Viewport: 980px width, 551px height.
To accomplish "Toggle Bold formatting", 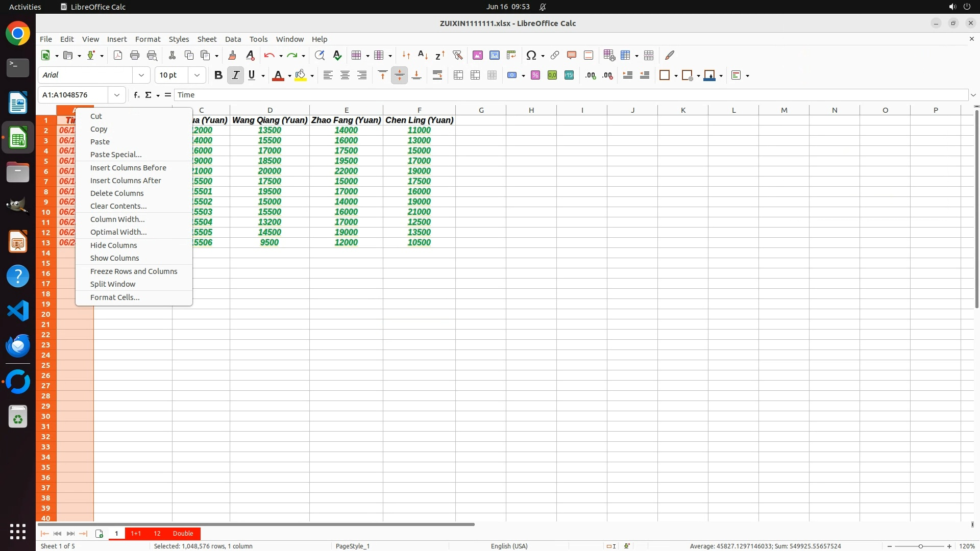I will (218, 76).
